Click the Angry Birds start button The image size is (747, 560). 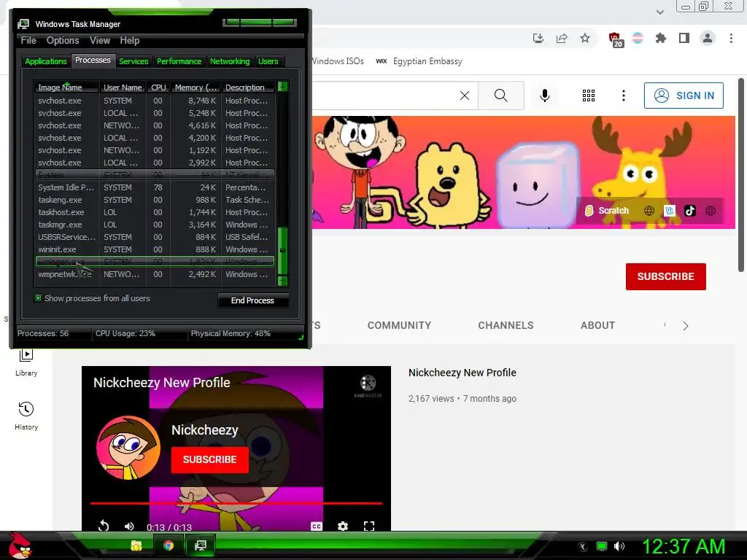pyautogui.click(x=19, y=545)
